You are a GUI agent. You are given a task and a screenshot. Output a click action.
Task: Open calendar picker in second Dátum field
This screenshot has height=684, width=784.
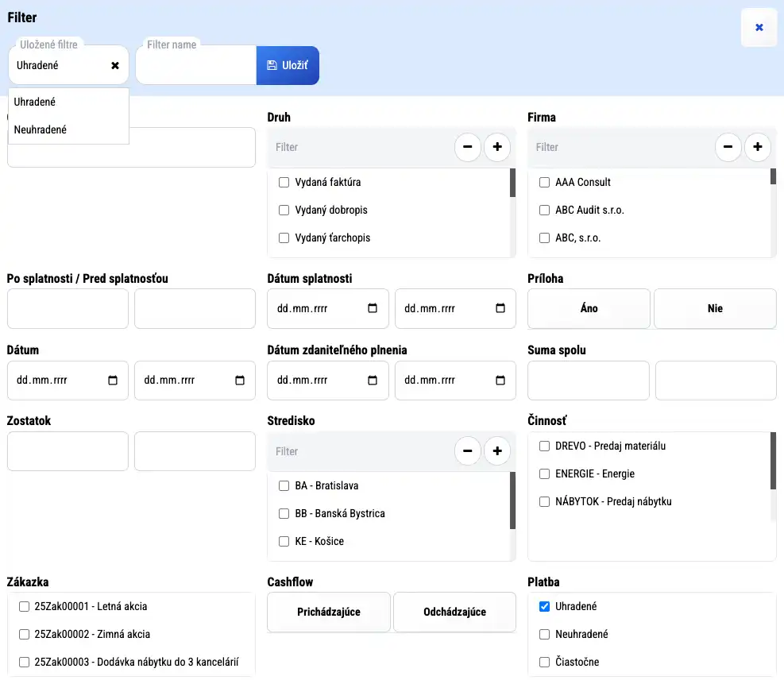tap(240, 381)
